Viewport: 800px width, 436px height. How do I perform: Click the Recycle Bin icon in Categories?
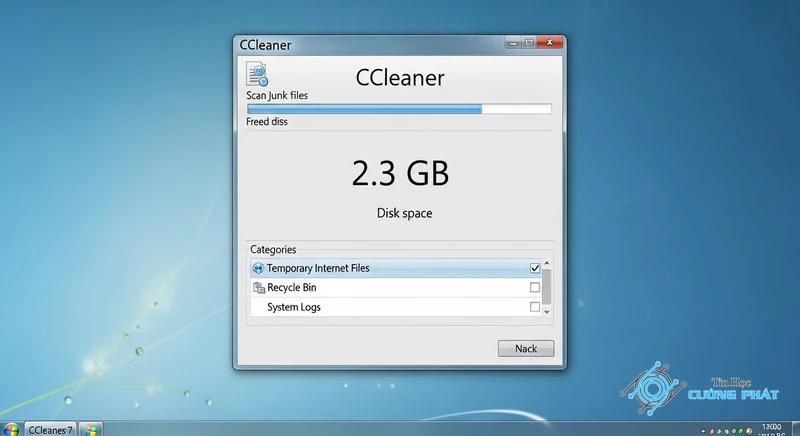point(259,288)
